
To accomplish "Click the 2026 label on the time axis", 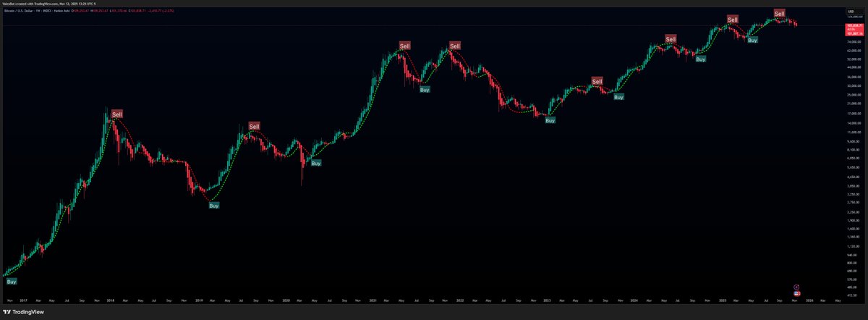I will pyautogui.click(x=809, y=300).
